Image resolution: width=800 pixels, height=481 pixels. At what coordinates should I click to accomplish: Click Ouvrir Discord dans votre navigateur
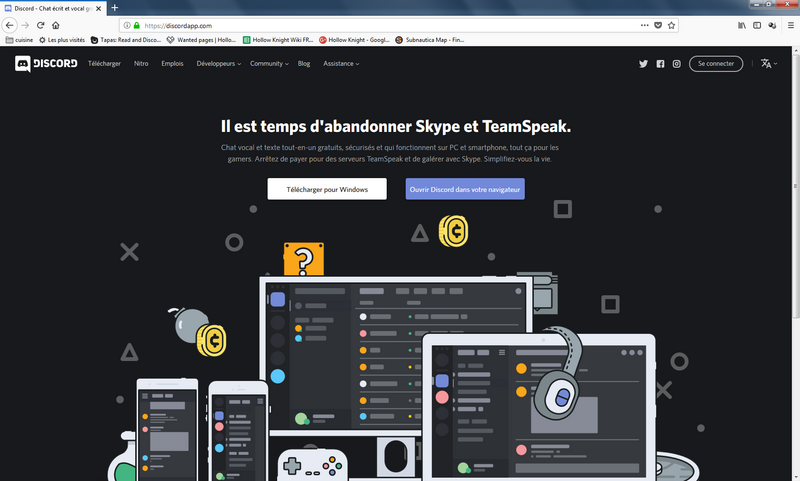(x=465, y=189)
